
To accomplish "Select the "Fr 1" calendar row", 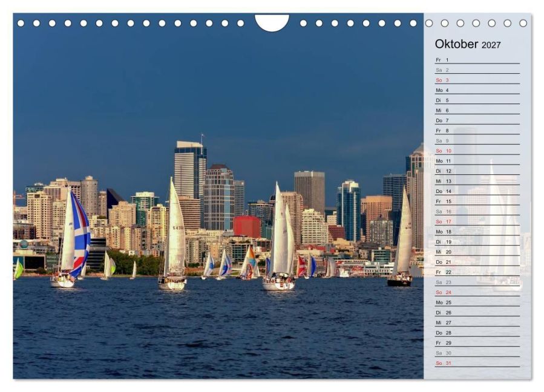I will click(x=477, y=60).
